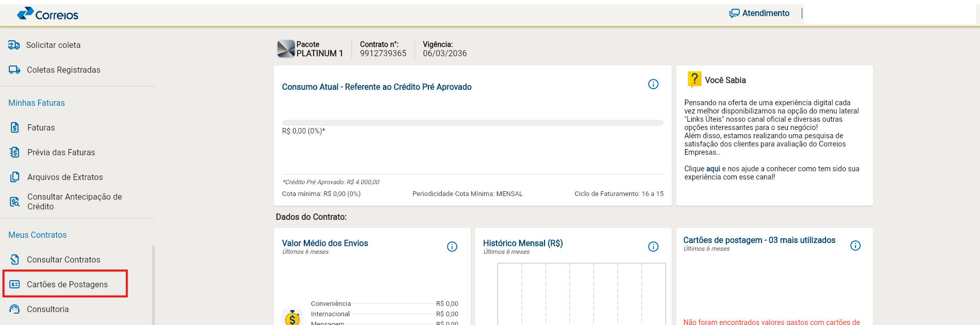Image resolution: width=980 pixels, height=325 pixels.
Task: Click the Arquivos de Extratos icon
Action: tap(15, 177)
